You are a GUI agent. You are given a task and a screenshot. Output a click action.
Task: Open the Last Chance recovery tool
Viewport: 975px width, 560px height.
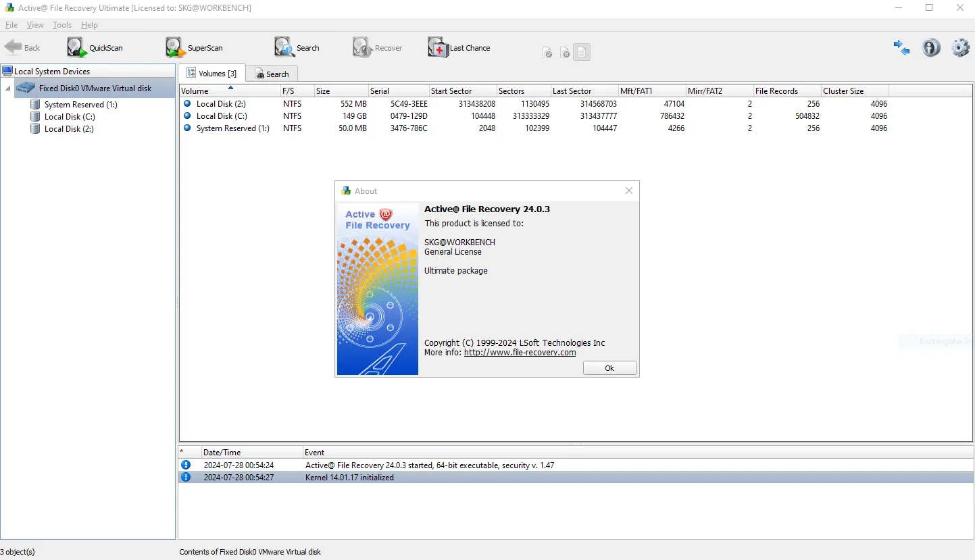tap(459, 48)
